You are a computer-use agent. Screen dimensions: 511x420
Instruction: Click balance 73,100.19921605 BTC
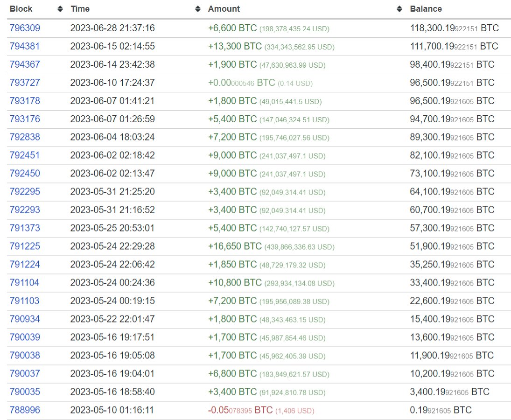pyautogui.click(x=452, y=174)
